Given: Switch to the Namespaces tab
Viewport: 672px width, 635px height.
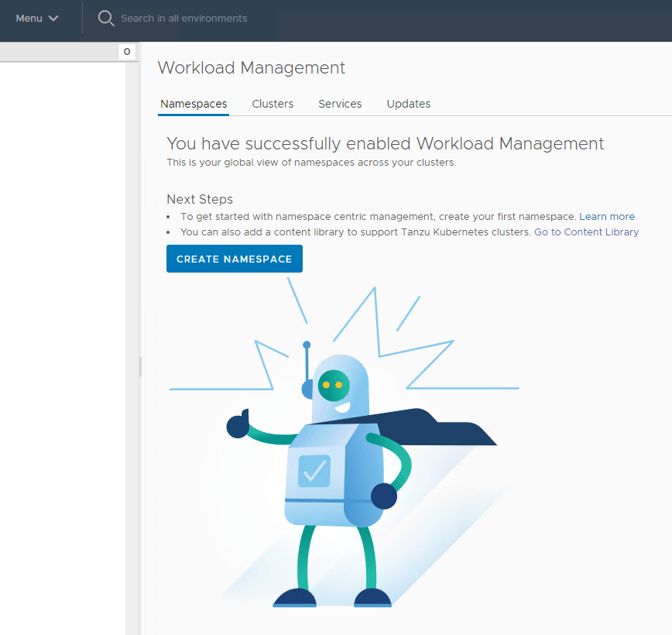Looking at the screenshot, I should pyautogui.click(x=194, y=105).
